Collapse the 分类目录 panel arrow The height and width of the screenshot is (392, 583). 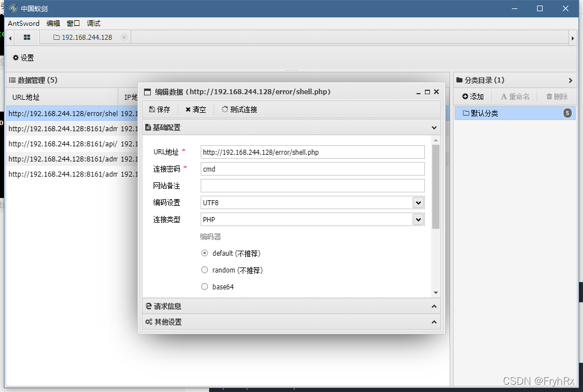click(x=570, y=80)
